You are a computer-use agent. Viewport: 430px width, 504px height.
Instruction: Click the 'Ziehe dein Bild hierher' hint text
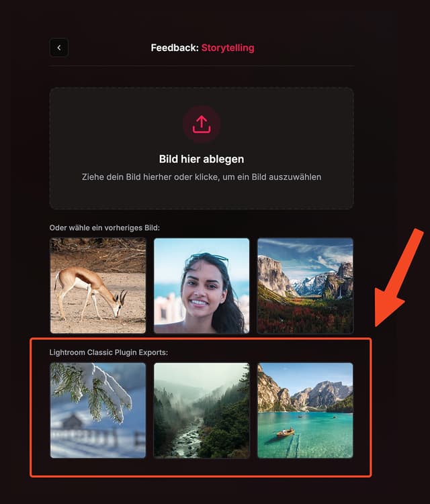coord(202,177)
